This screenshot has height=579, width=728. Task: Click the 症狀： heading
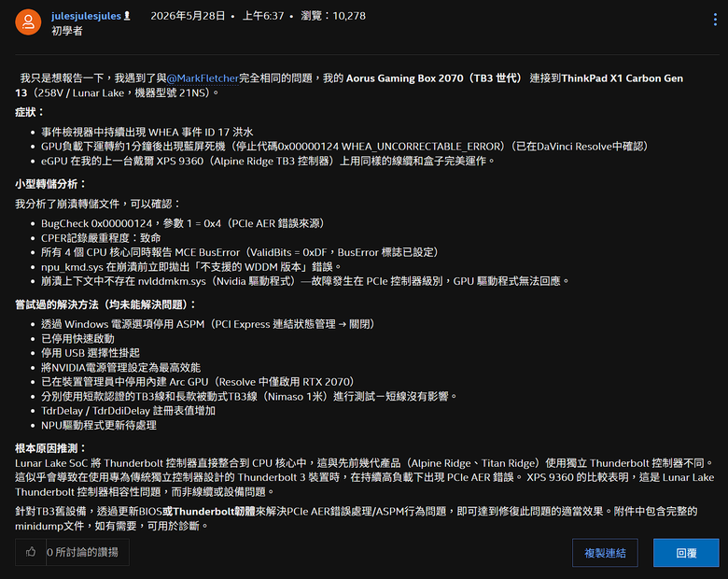pos(30,112)
